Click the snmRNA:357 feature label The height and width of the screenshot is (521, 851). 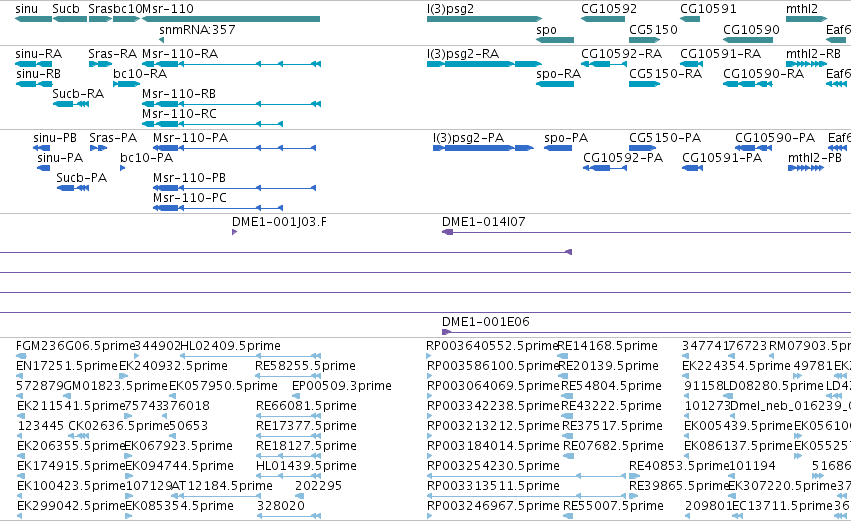[198, 30]
